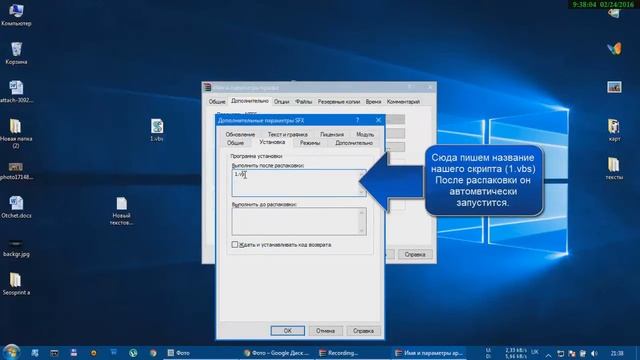Viewport: 640px width, 360px height.
Task: Switch to Фото – Google Диск Chrome window
Action: [277, 353]
